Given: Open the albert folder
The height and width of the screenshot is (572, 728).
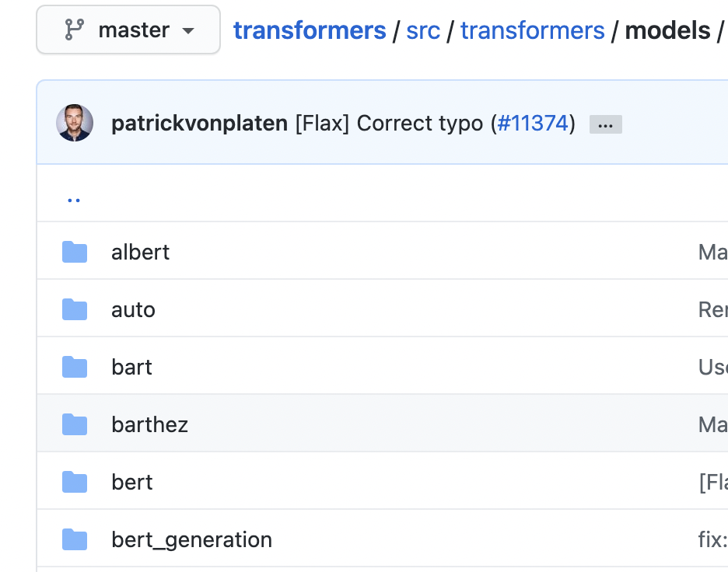Looking at the screenshot, I should coord(140,253).
